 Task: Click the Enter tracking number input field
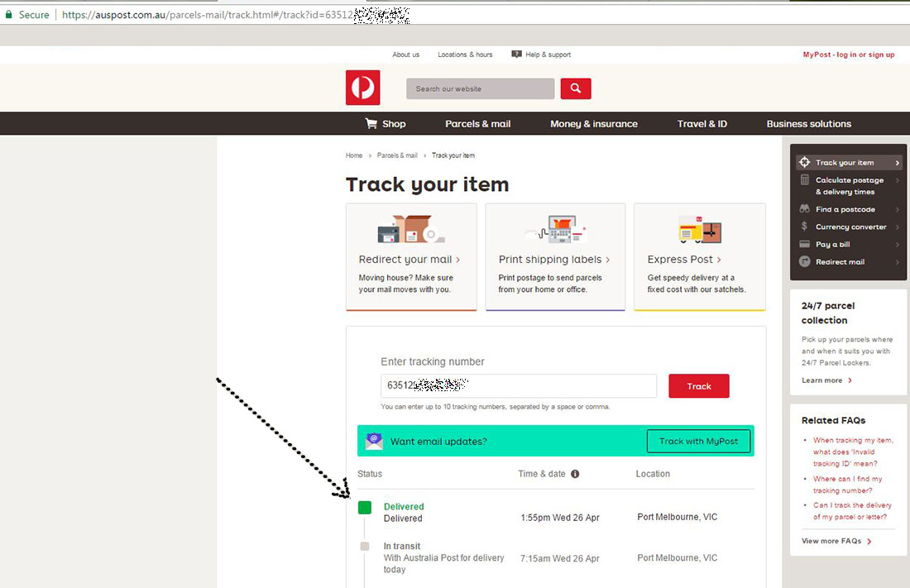[518, 386]
